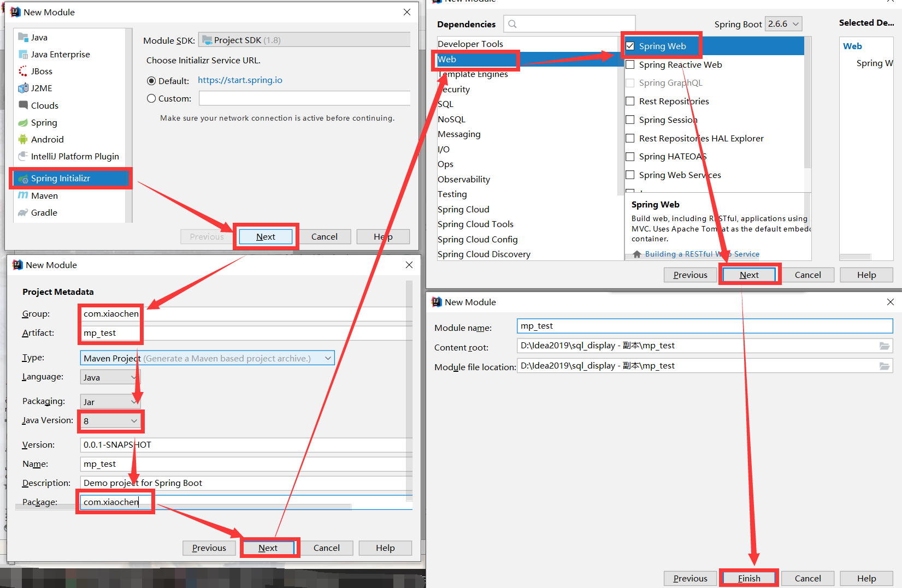Viewport: 902px width, 588px height.
Task: Select the Default URL radio button
Action: (151, 81)
